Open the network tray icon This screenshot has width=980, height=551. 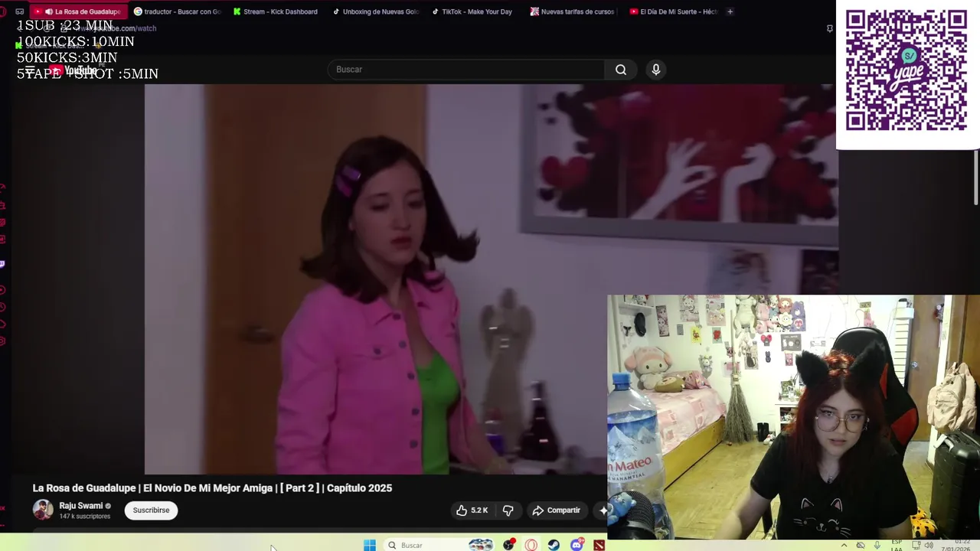916,545
